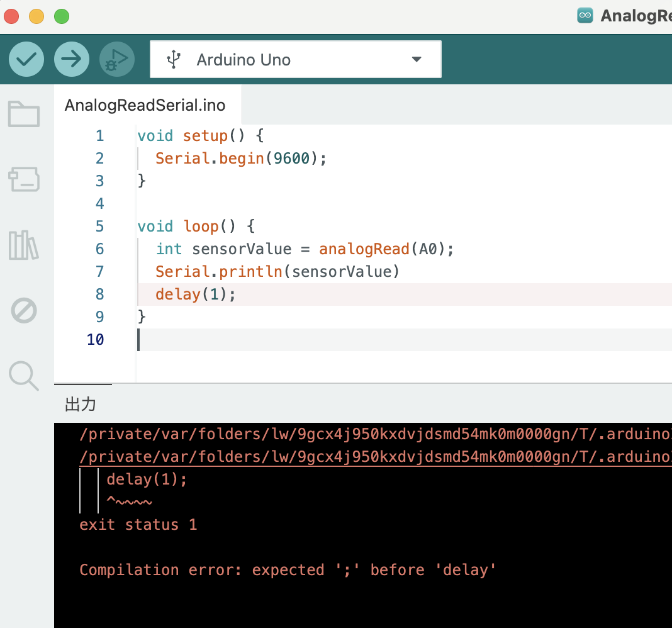Click the yellow minimize window button
Screen dimensions: 672x628
pyautogui.click(x=36, y=16)
